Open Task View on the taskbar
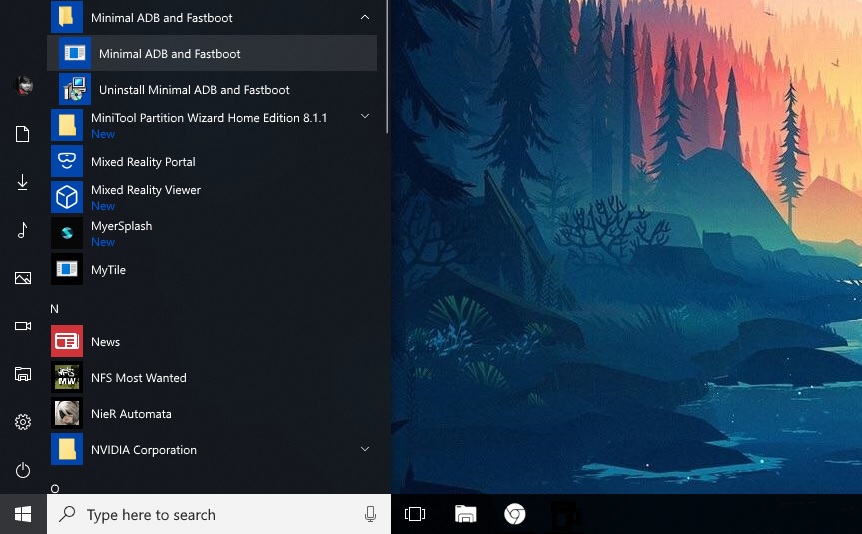 click(415, 514)
